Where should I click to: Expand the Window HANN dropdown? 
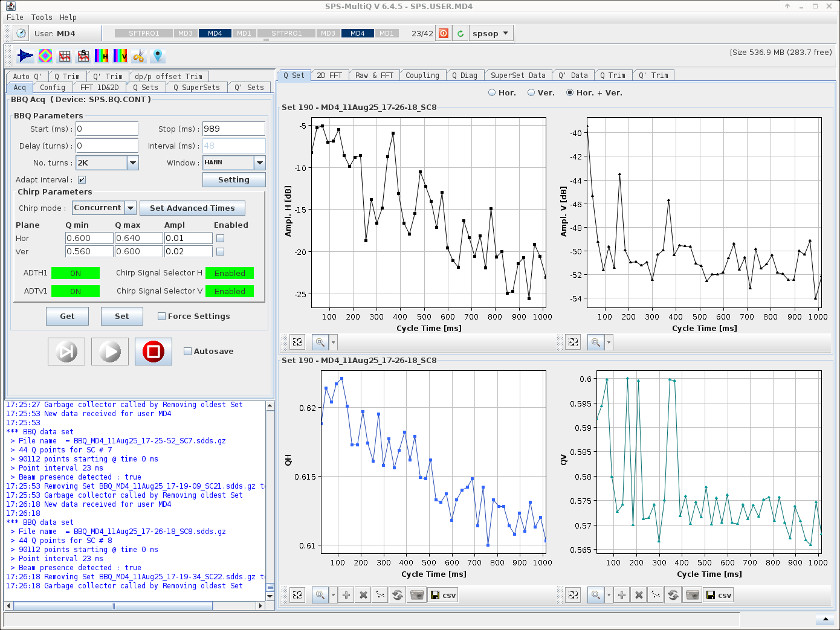point(260,163)
